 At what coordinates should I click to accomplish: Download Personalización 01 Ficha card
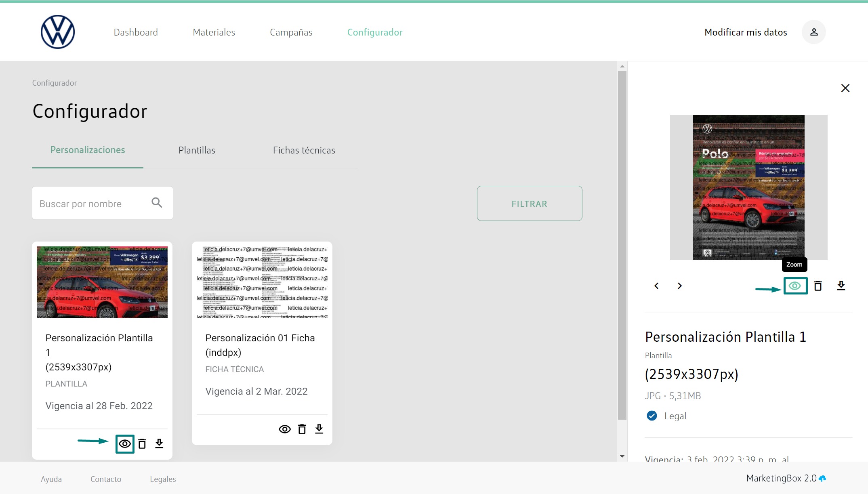319,429
